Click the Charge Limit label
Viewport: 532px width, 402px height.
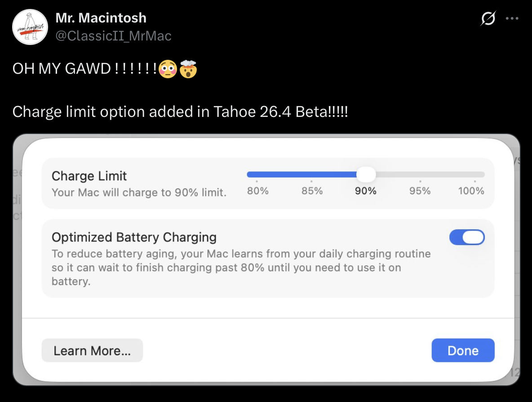(x=89, y=176)
